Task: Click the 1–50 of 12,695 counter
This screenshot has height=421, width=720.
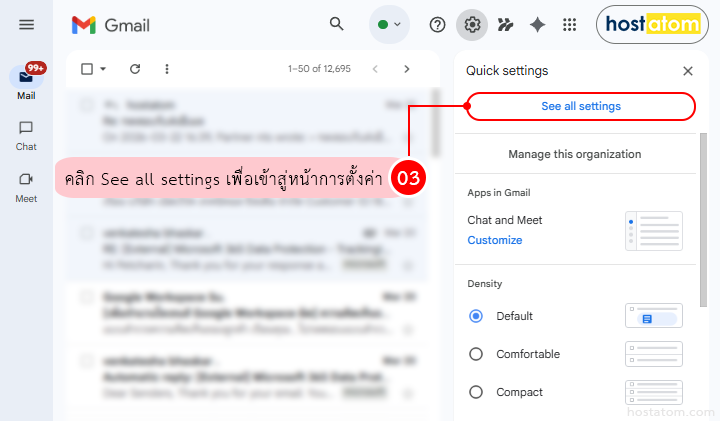Action: coord(319,69)
